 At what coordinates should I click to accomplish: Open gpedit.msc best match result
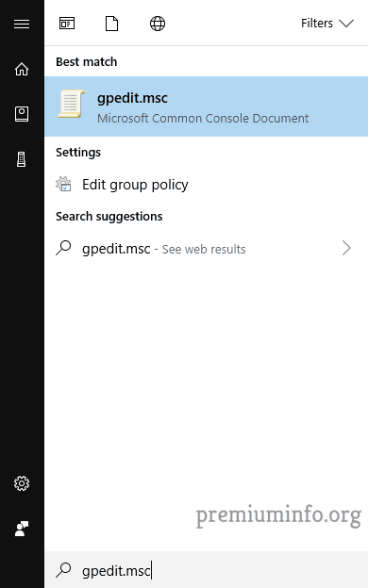[x=206, y=106]
